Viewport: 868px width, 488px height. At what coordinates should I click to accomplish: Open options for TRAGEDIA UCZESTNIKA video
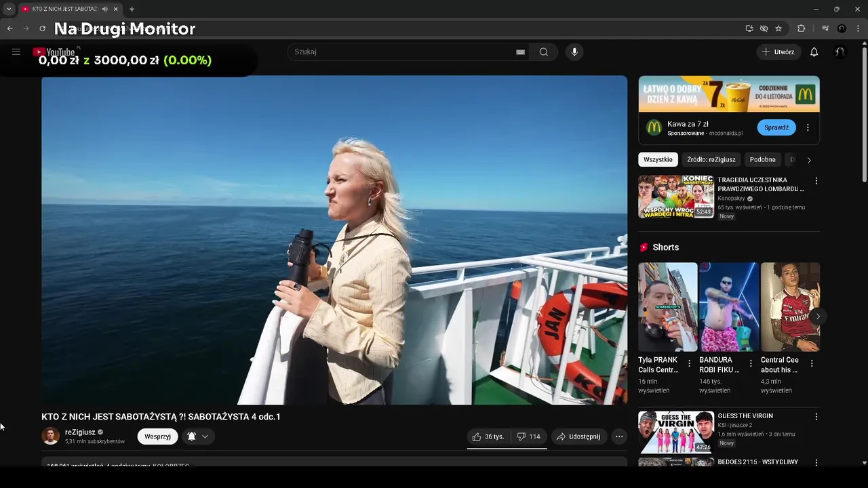pyautogui.click(x=816, y=181)
